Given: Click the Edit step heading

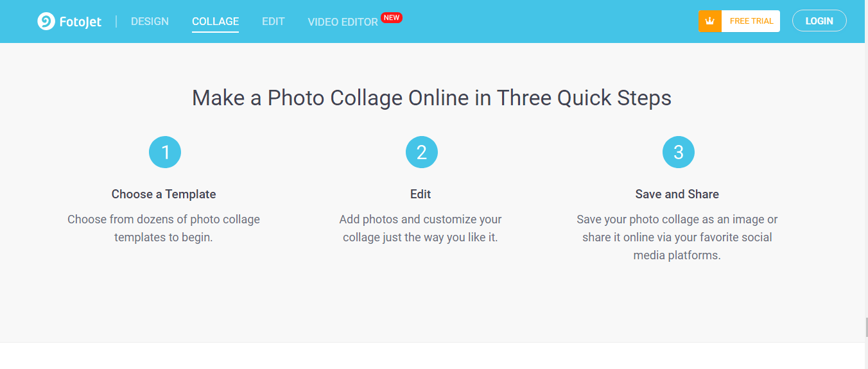Looking at the screenshot, I should click(x=421, y=194).
